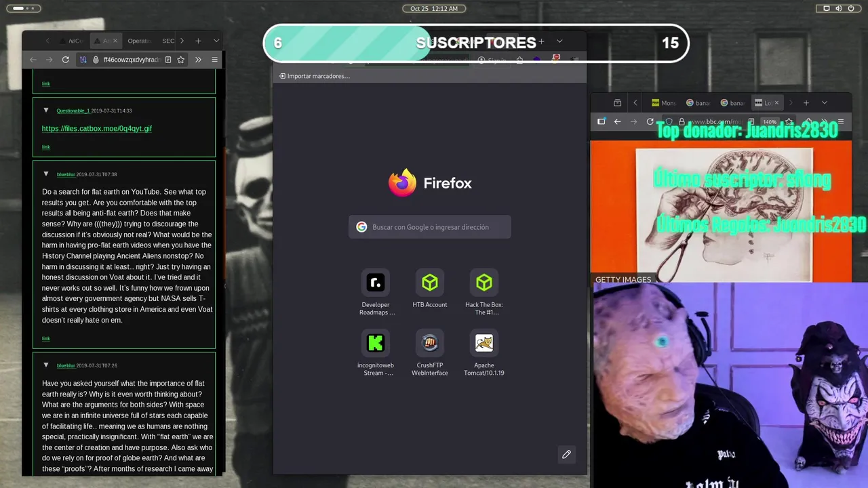Viewport: 868px width, 488px height.
Task: Open the Apache Tomcat/10.1.19 shortcut tile
Action: [x=484, y=352]
